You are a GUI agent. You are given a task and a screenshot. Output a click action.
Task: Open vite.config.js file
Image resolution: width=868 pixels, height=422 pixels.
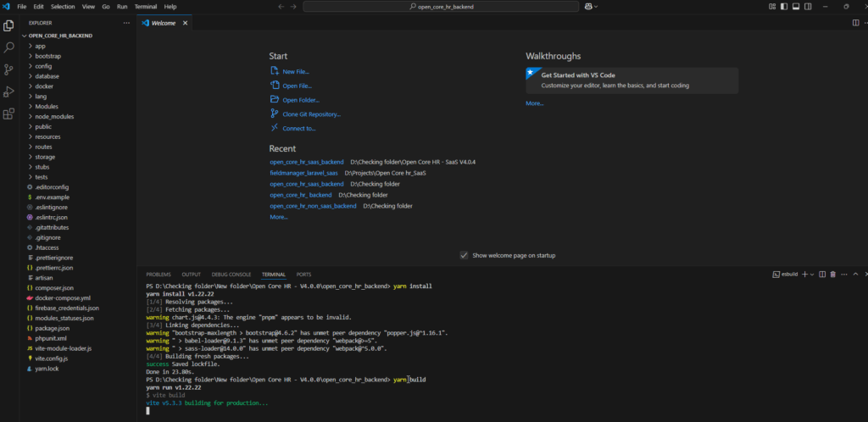51,358
